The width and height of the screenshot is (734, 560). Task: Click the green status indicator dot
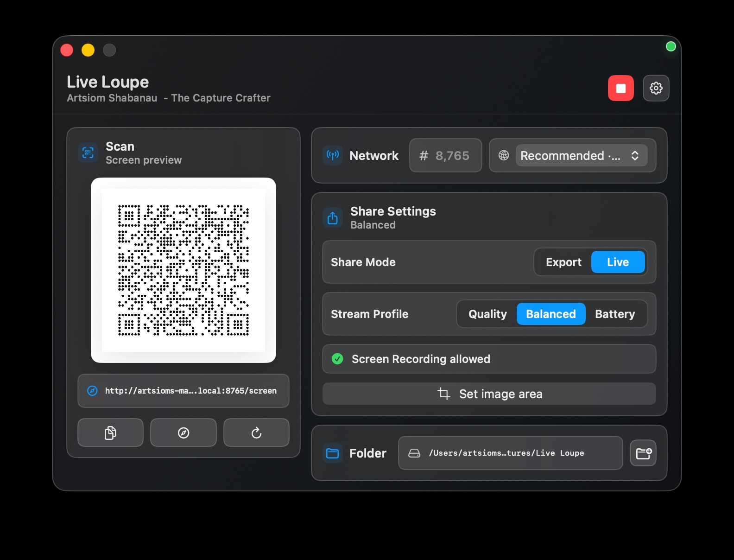[671, 46]
